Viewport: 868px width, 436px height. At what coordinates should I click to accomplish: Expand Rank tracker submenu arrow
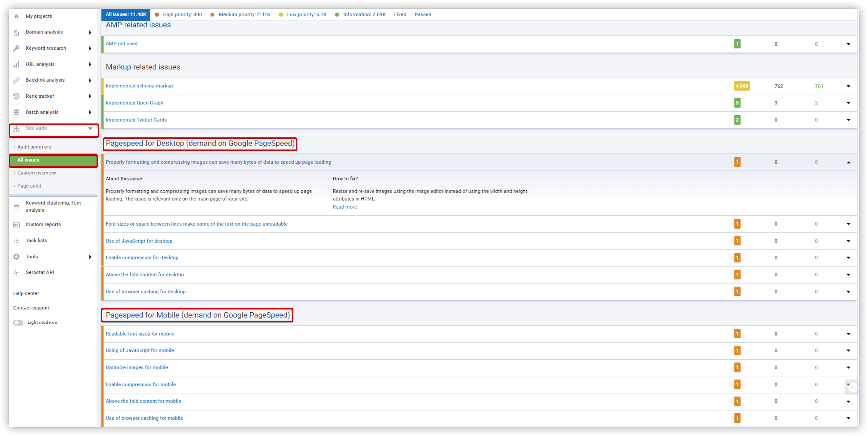click(90, 96)
